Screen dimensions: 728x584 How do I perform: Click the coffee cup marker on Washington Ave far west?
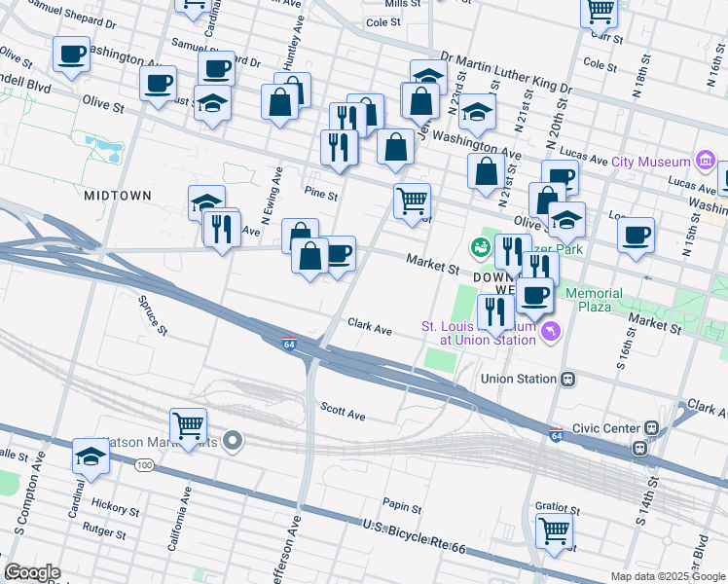point(71,55)
